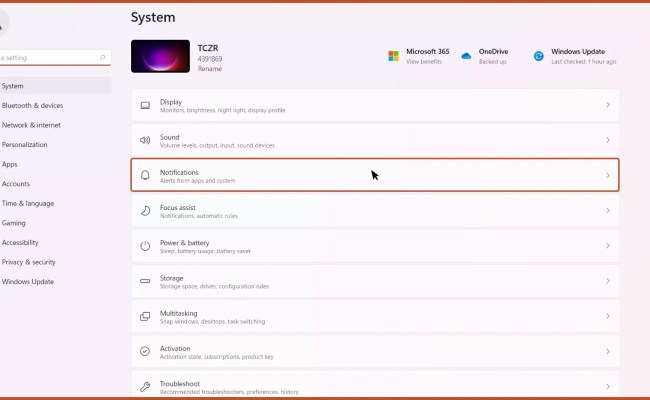Click the Focus assist moon icon
Image resolution: width=650 pixels, height=400 pixels.
point(145,211)
